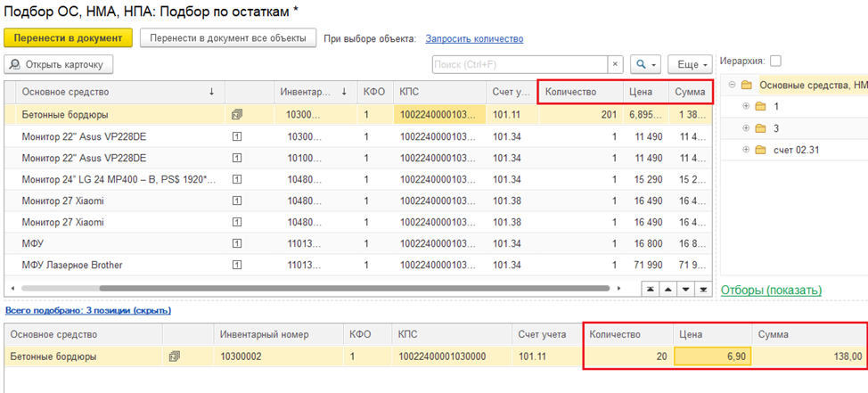Click the price cell 71 990
The image size is (868, 393).
click(x=647, y=266)
